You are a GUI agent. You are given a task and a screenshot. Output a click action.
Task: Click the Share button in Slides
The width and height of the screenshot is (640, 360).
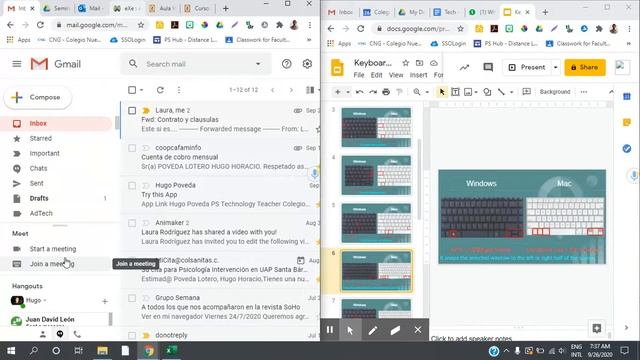[x=585, y=67]
